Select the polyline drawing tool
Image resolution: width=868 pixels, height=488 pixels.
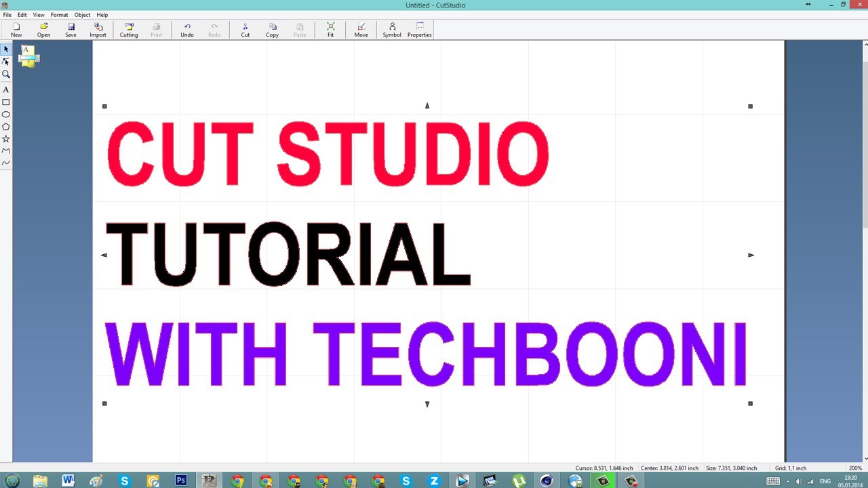click(6, 150)
